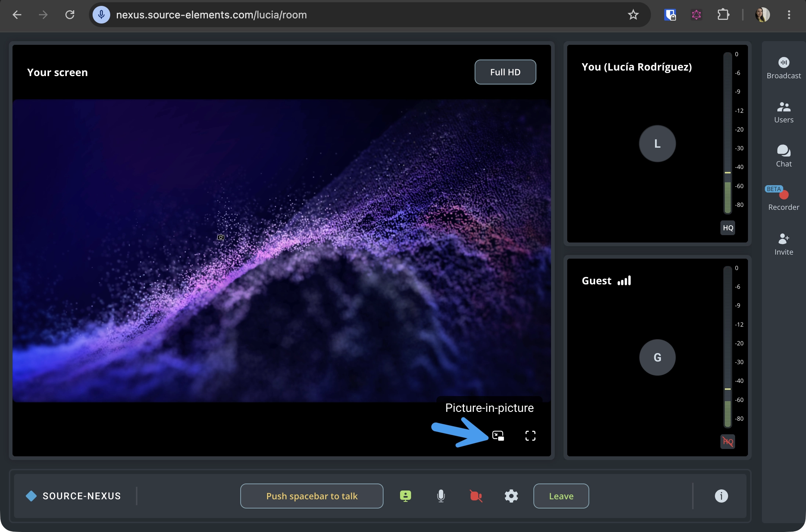The image size is (806, 532).
Task: Toggle HQ audio on Lucía's tile
Action: (728, 228)
